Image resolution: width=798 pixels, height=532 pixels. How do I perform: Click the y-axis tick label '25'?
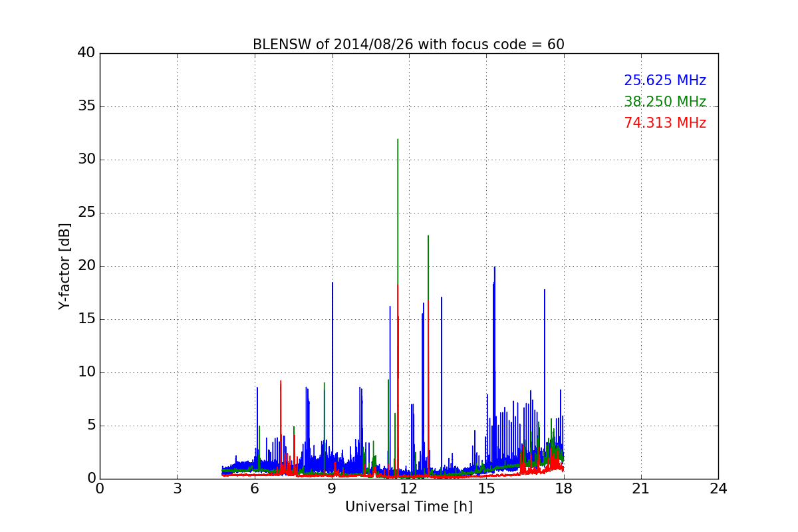[x=86, y=213]
